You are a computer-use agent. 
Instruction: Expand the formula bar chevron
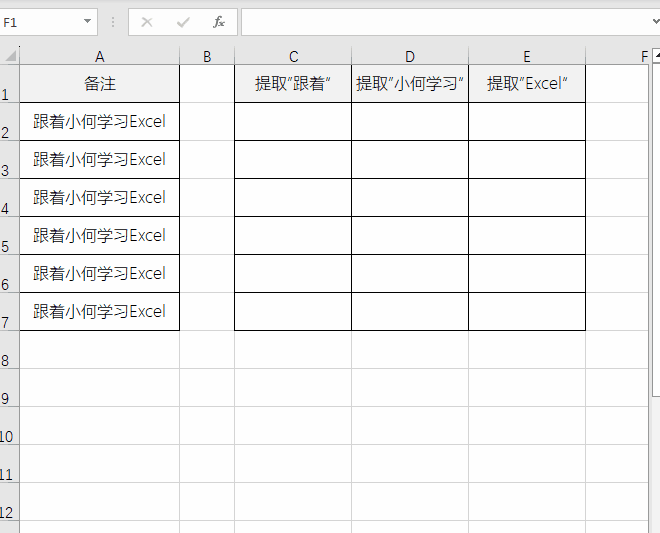coord(656,21)
